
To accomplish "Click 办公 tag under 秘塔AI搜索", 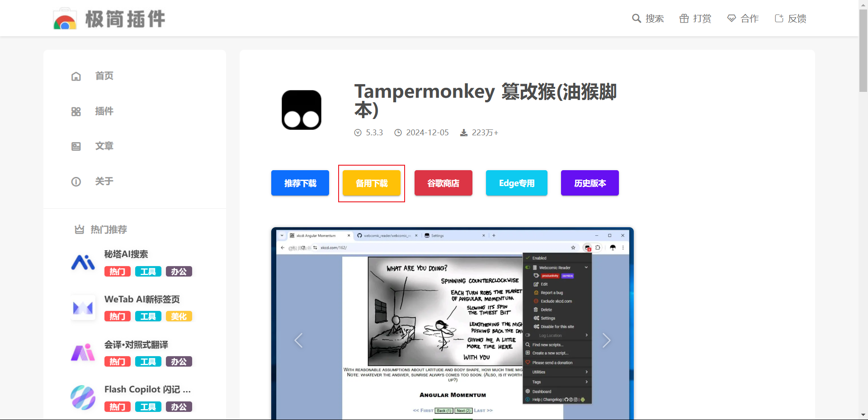I will (x=179, y=272).
